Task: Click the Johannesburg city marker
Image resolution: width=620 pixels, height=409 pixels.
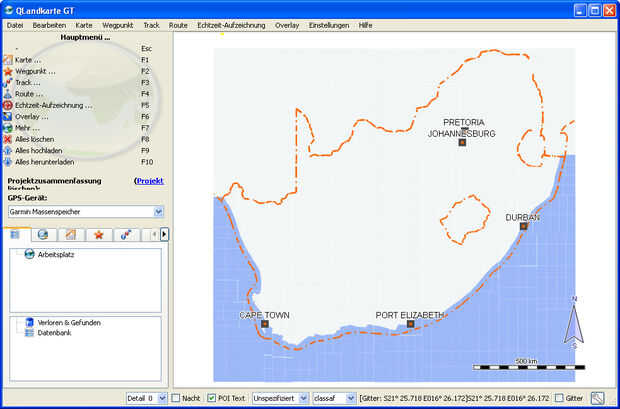Action: [462, 142]
